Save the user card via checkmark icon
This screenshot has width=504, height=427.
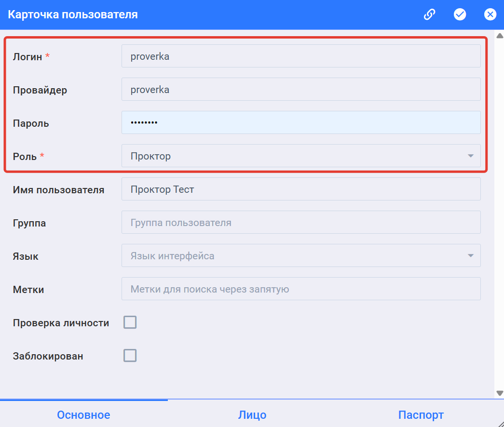[460, 14]
